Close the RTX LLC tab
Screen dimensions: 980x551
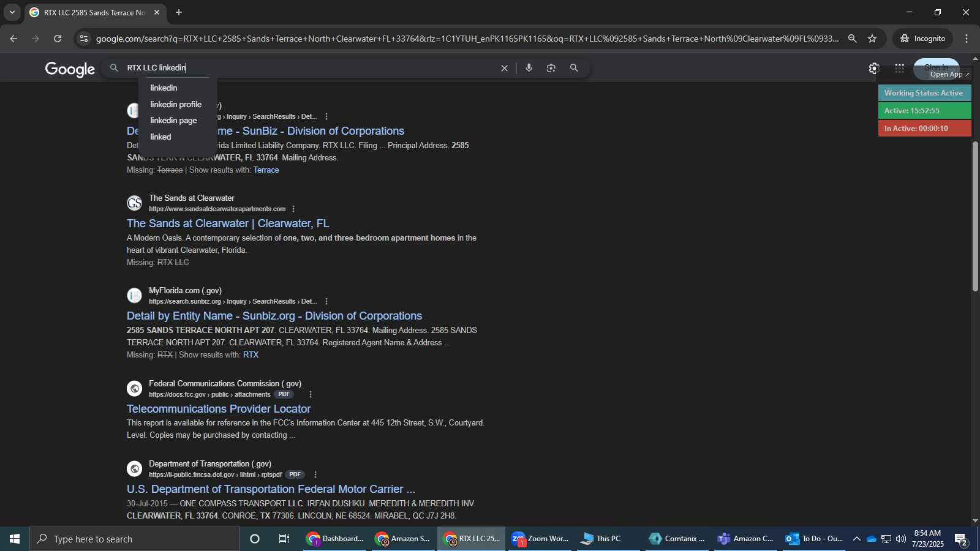[157, 12]
